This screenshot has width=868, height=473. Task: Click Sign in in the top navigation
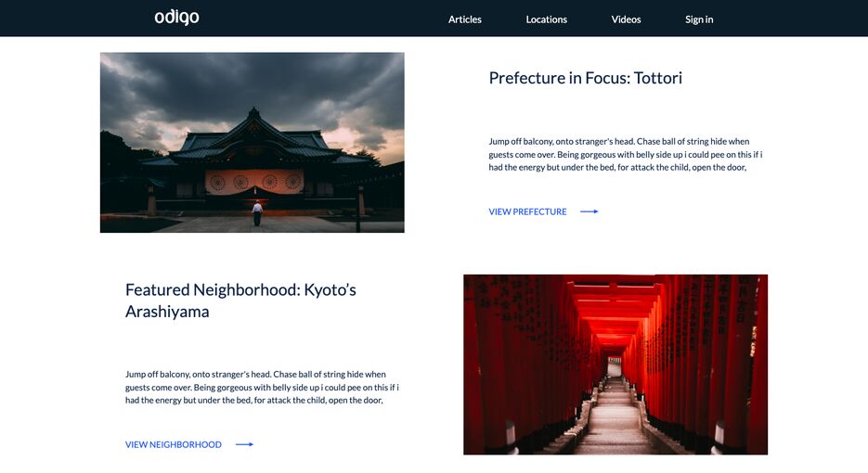tap(699, 19)
